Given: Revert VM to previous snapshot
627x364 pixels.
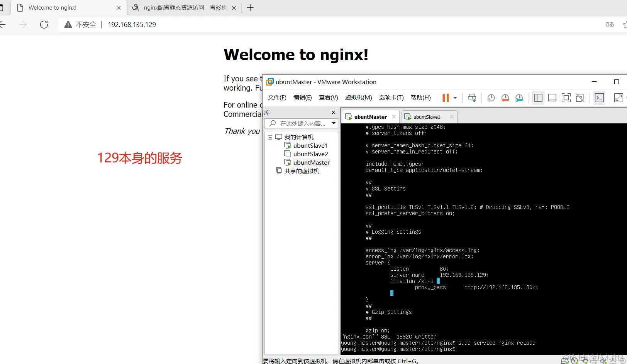Looking at the screenshot, I should click(x=505, y=98).
